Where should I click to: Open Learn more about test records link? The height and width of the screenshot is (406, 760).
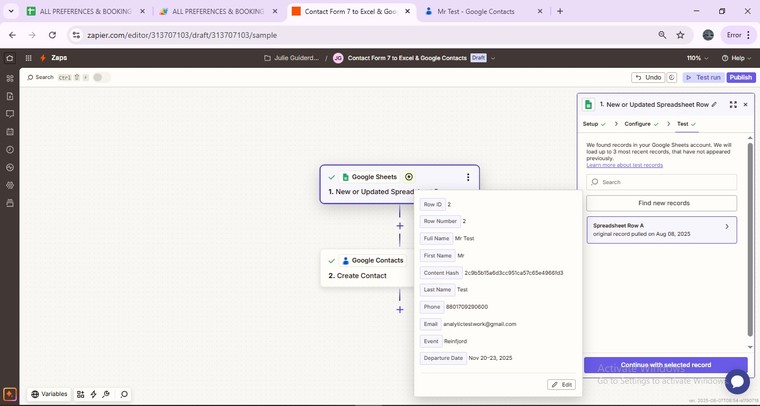pyautogui.click(x=624, y=165)
